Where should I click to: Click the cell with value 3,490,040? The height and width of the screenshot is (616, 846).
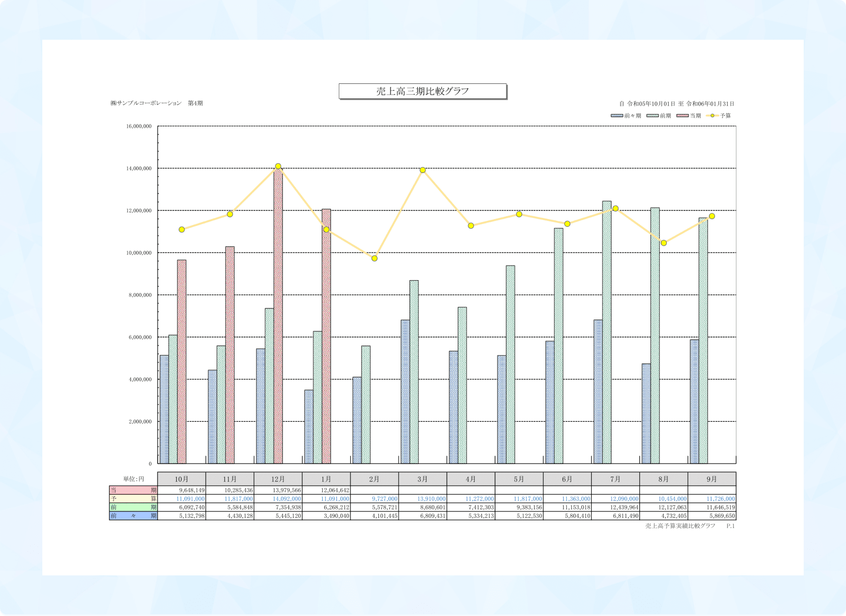click(326, 516)
